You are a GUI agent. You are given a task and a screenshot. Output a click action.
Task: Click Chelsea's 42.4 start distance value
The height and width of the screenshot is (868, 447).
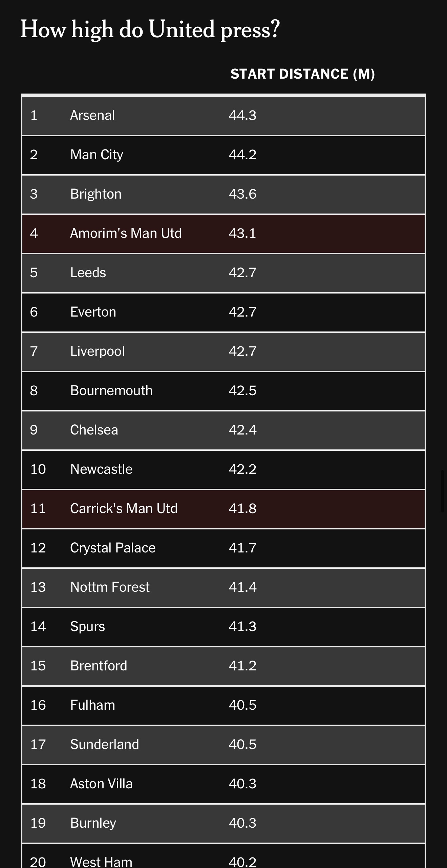click(x=242, y=430)
